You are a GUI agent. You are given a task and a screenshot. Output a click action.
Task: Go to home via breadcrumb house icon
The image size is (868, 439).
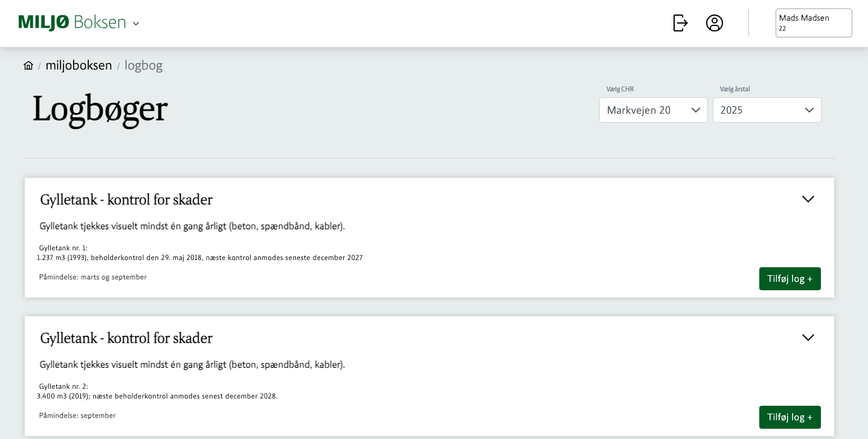pos(28,65)
